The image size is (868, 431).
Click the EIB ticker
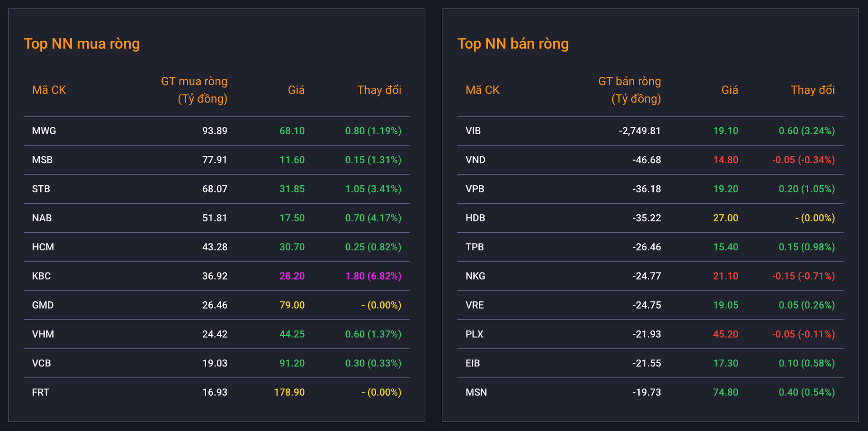click(472, 363)
